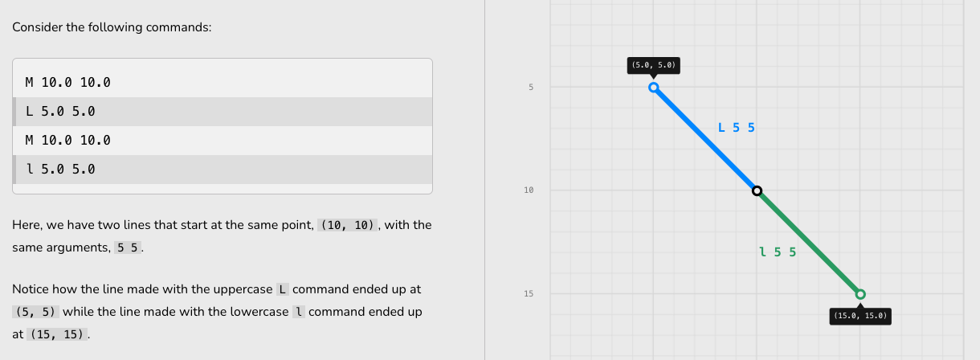Screen dimensions: 980x360
Task: Click the y-axis label 15
Action: tap(529, 294)
